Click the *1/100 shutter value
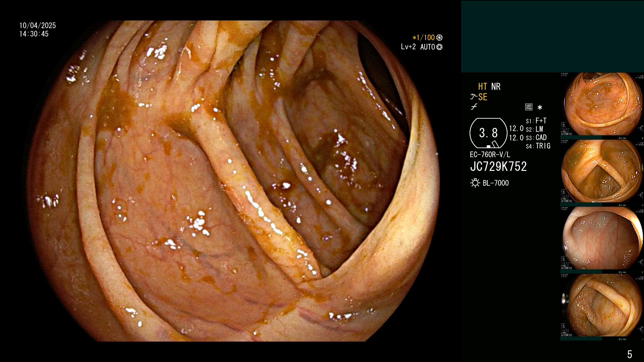Image resolution: width=644 pixels, height=362 pixels. (x=423, y=38)
